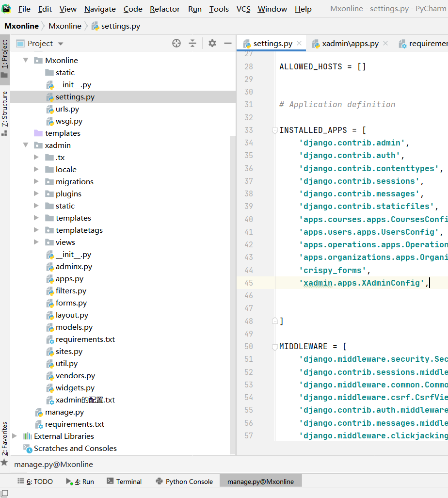The image size is (448, 498).
Task: Click 'apps.users.apps.UsersConfig' on line 41
Action: pyautogui.click(x=369, y=232)
